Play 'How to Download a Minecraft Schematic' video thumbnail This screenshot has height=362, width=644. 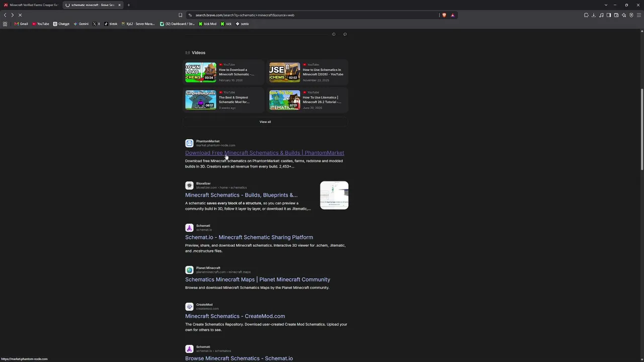(x=201, y=72)
